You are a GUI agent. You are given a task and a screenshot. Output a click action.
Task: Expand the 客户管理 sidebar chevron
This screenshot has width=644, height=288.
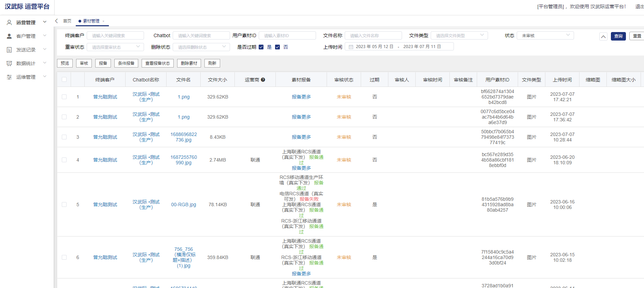45,36
